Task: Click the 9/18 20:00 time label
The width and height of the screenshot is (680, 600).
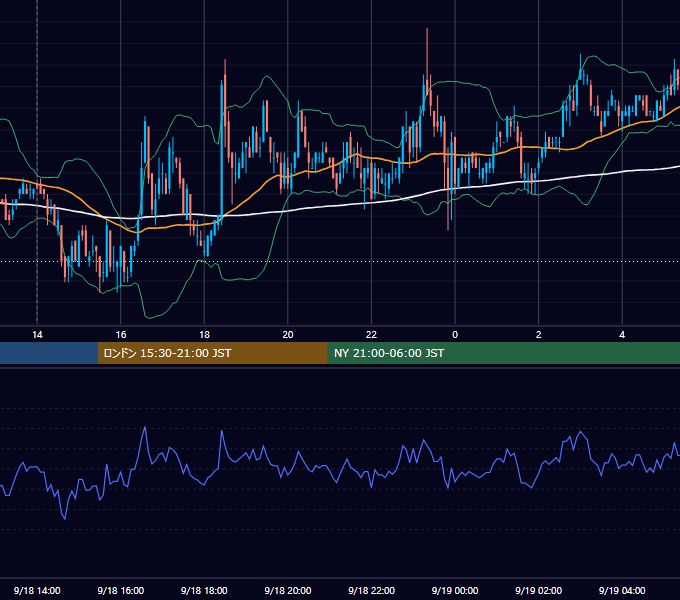Action: pyautogui.click(x=288, y=590)
